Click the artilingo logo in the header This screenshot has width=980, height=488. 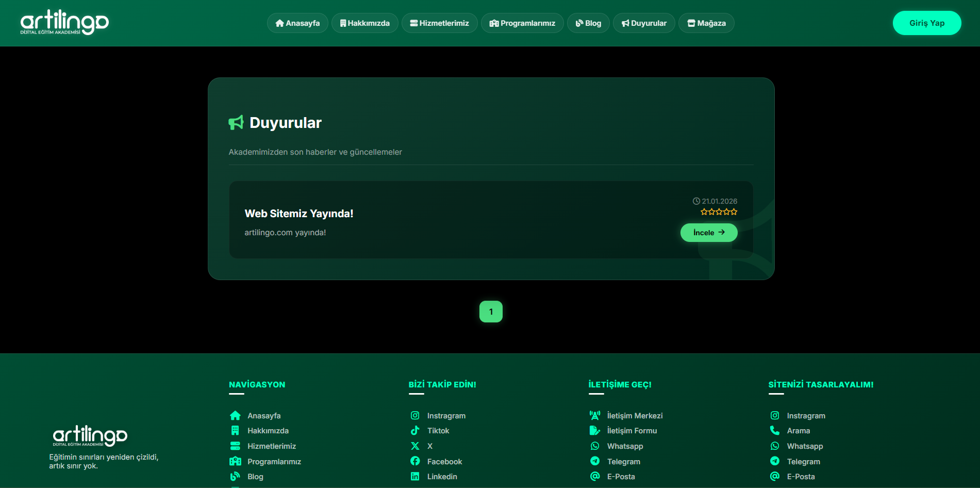[64, 23]
